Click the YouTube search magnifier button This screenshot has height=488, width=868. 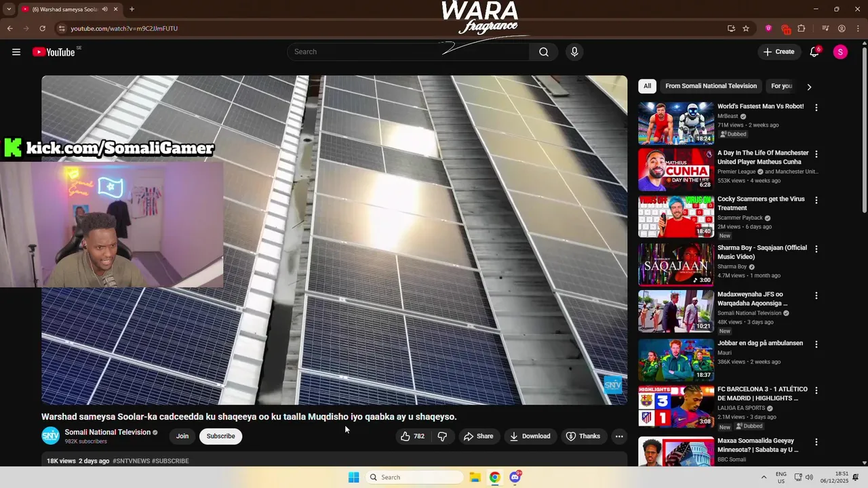(544, 52)
